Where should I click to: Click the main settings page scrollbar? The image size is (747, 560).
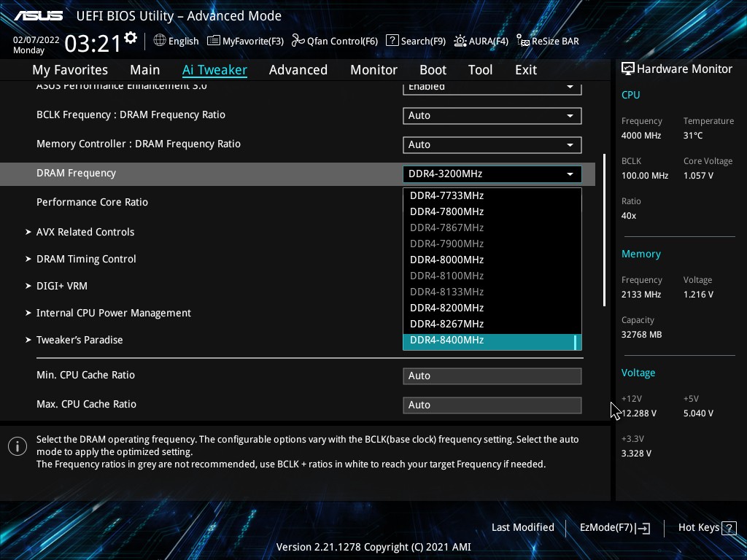pos(604,230)
